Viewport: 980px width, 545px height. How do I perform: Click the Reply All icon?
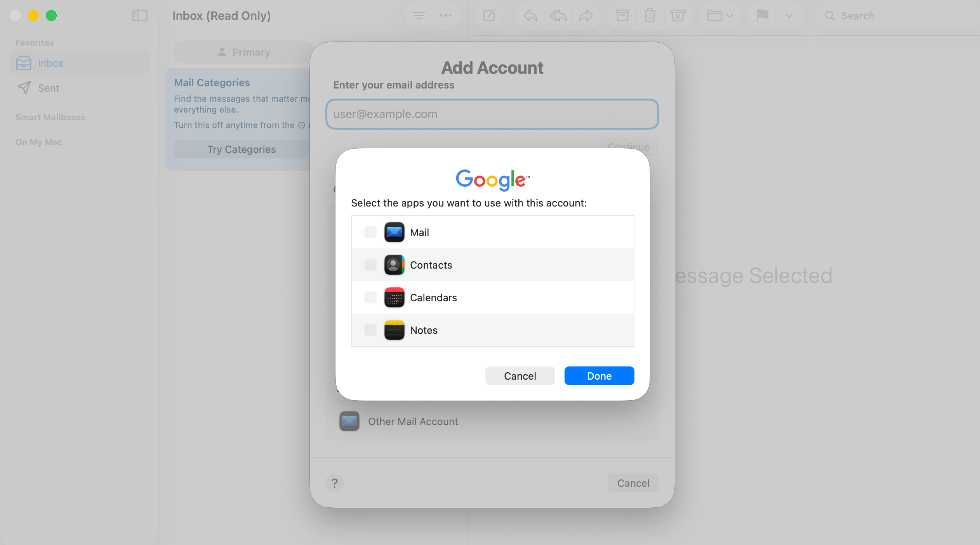558,16
